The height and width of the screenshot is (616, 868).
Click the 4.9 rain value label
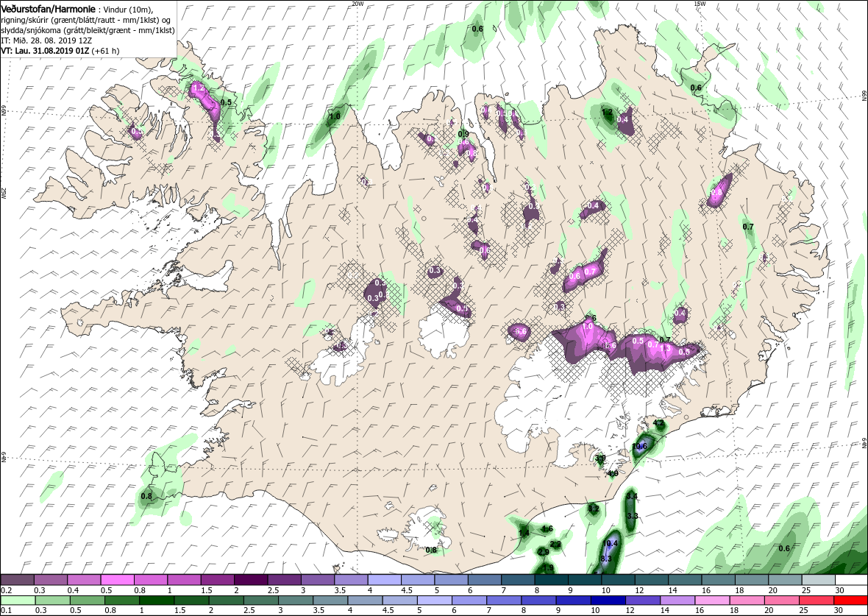[613, 474]
